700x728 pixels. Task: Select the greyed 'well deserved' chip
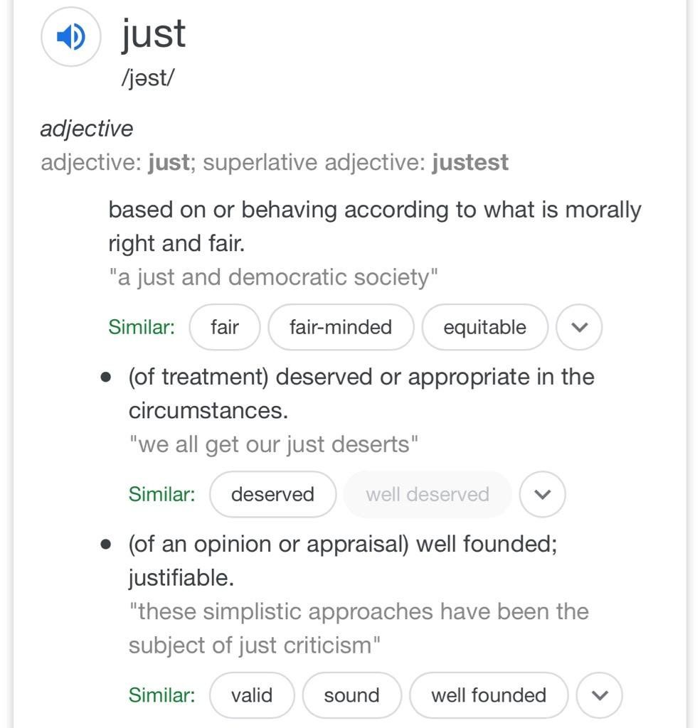tap(428, 494)
